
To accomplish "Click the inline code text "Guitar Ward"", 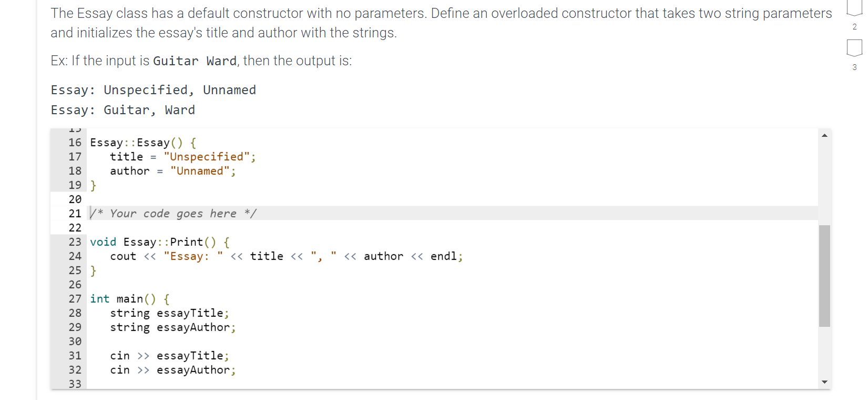I will (x=195, y=61).
